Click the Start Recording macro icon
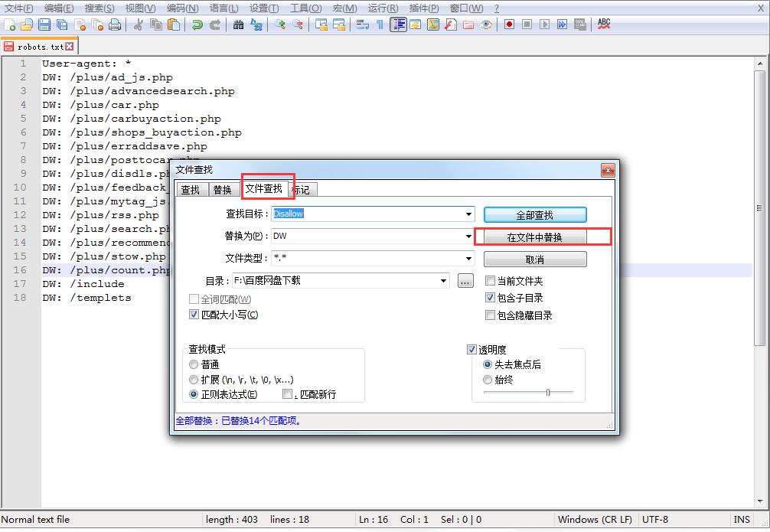This screenshot has width=770, height=532. (x=508, y=24)
